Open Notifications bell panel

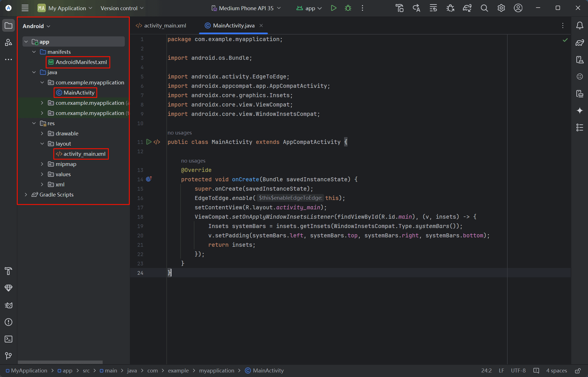(x=580, y=26)
